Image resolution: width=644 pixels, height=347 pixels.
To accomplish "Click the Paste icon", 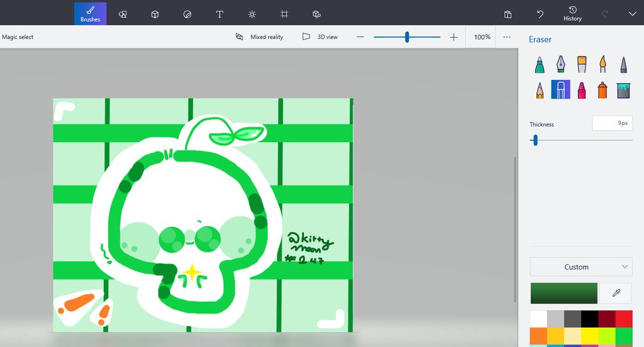I will pyautogui.click(x=508, y=14).
